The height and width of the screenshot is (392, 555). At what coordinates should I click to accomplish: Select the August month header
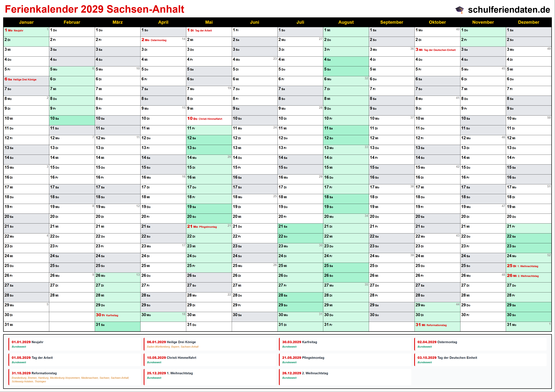[346, 22]
